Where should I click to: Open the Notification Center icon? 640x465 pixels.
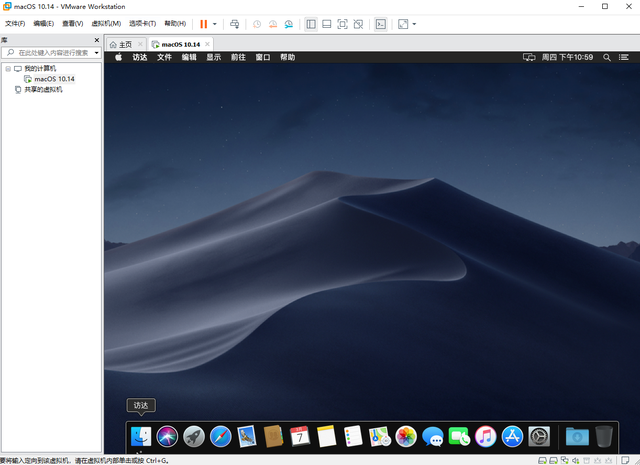624,57
